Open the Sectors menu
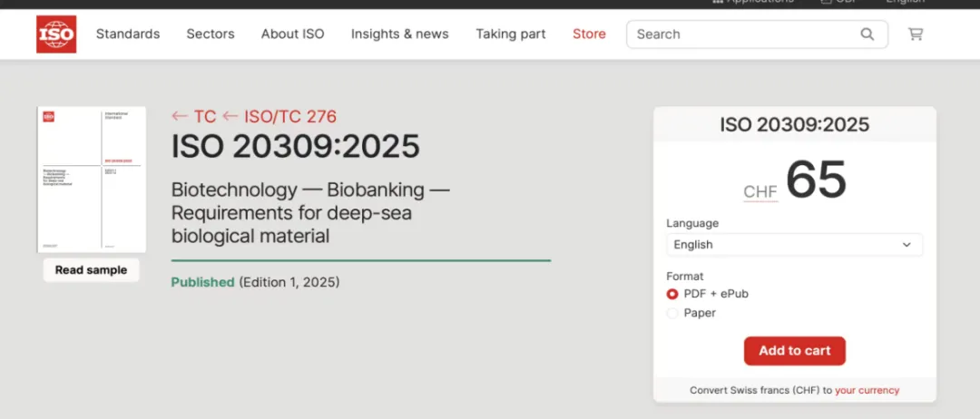Screen dimensions: 980x419 coord(211,34)
